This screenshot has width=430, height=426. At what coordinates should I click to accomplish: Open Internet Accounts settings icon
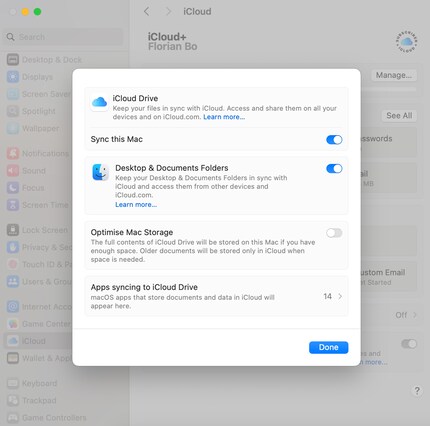point(13,306)
